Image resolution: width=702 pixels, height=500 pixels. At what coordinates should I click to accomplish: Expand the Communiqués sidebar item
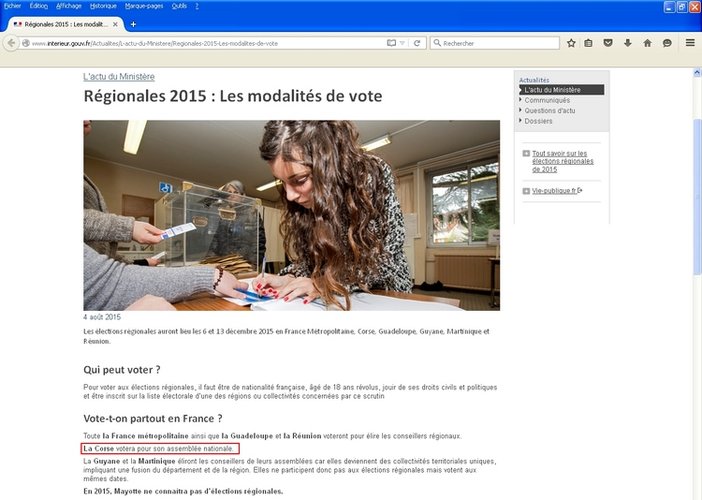tap(547, 100)
